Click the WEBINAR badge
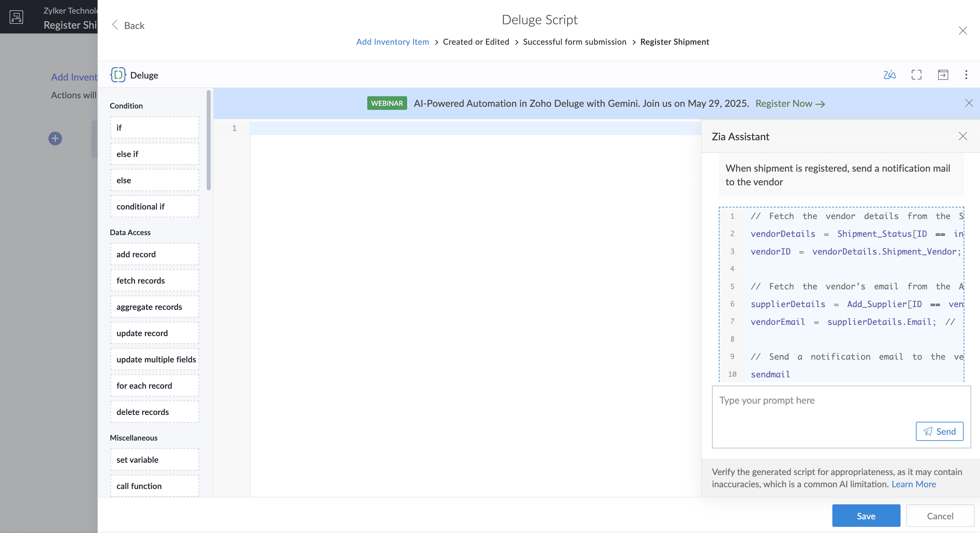The height and width of the screenshot is (533, 980). tap(387, 103)
